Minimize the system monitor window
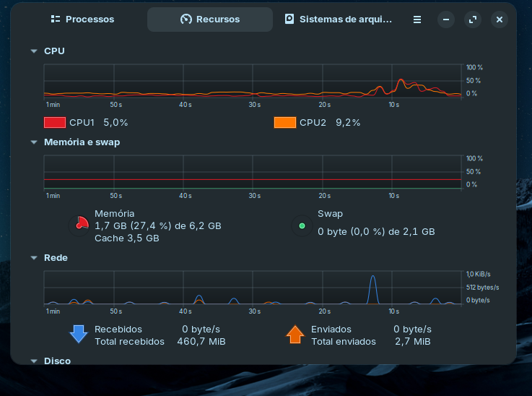 coord(446,20)
